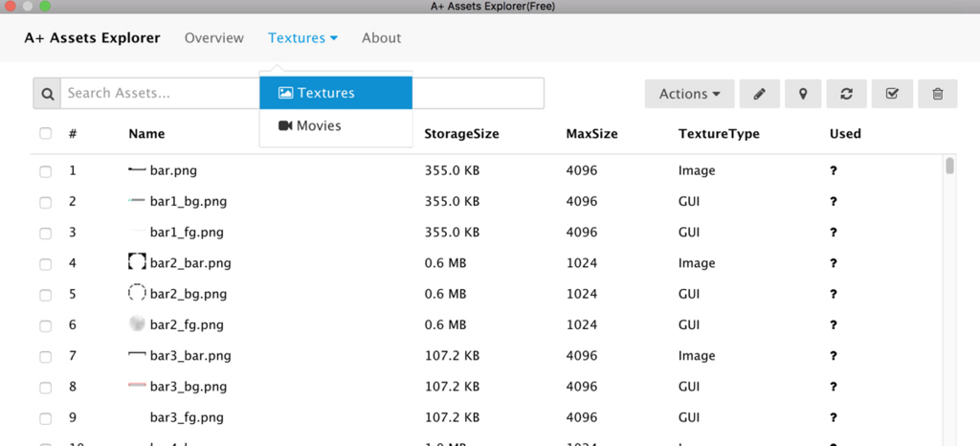Click bar1_bg.png thumbnail icon
The width and height of the screenshot is (980, 446).
[137, 201]
